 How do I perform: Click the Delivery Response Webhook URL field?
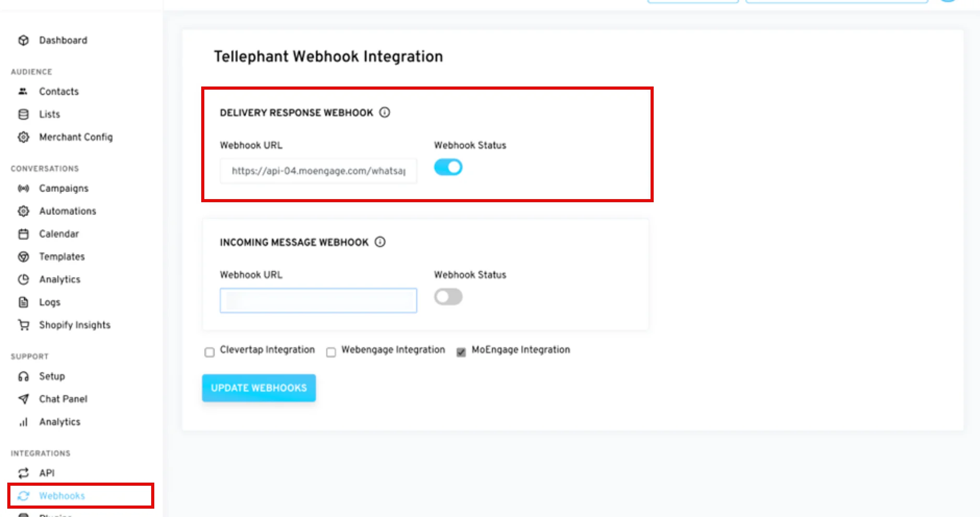point(318,171)
